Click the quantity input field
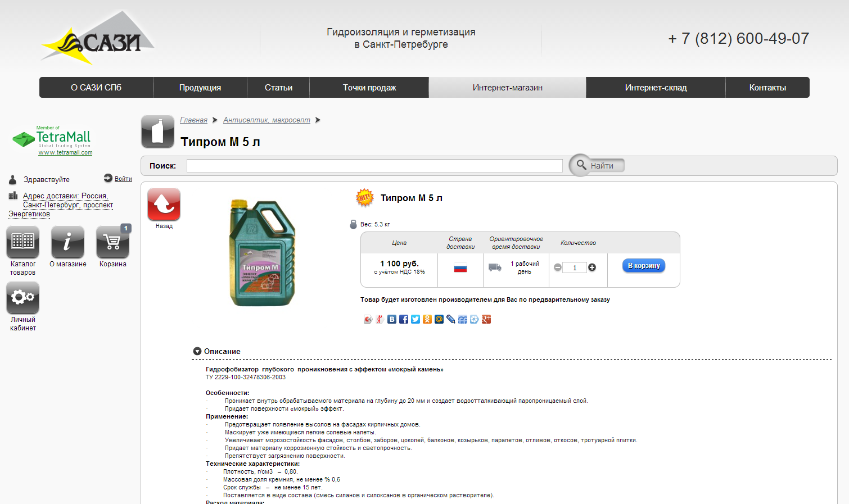Image resolution: width=849 pixels, height=504 pixels. [575, 267]
